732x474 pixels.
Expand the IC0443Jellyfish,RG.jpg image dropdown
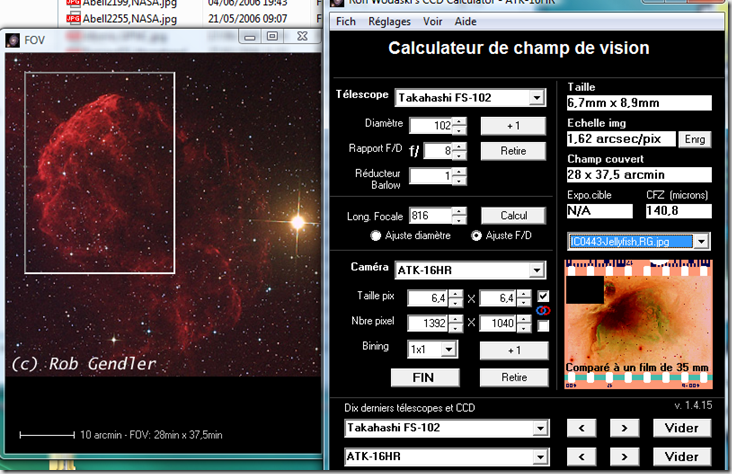pos(701,241)
